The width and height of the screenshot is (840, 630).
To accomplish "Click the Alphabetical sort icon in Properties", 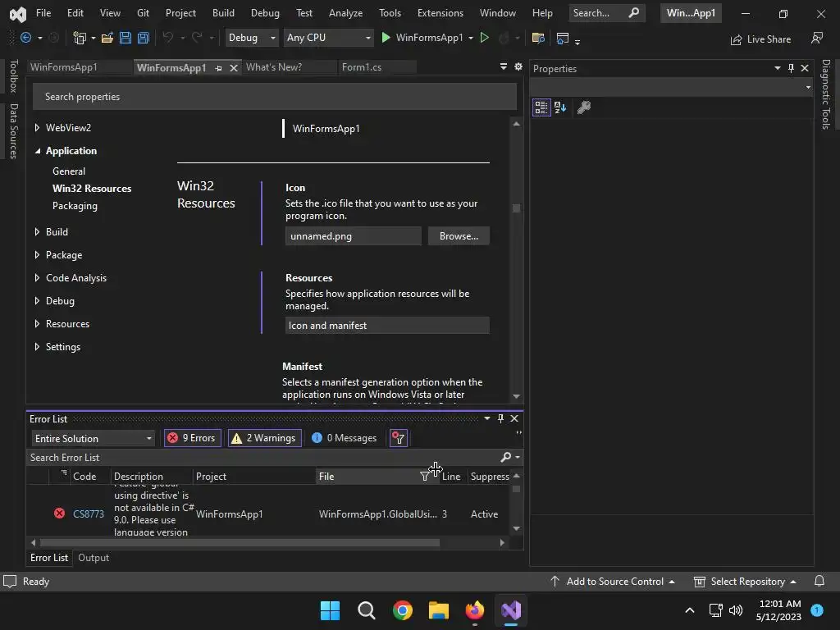I will [560, 107].
